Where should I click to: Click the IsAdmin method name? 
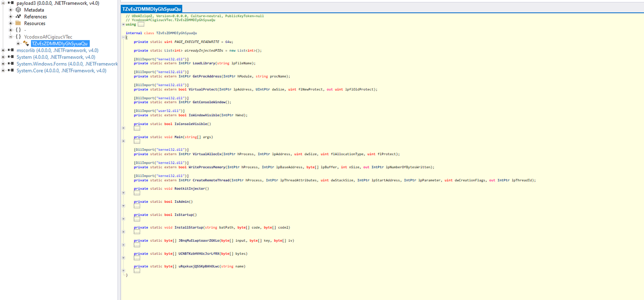182,202
